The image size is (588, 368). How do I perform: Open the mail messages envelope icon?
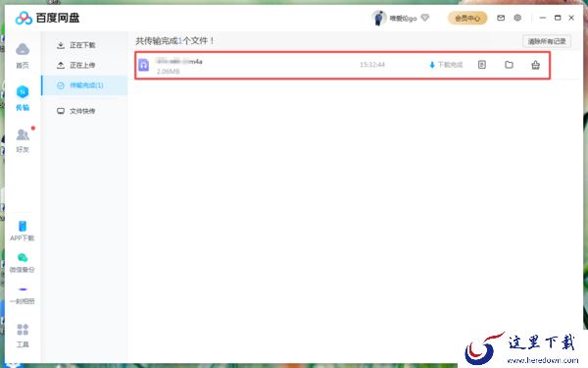(x=501, y=18)
